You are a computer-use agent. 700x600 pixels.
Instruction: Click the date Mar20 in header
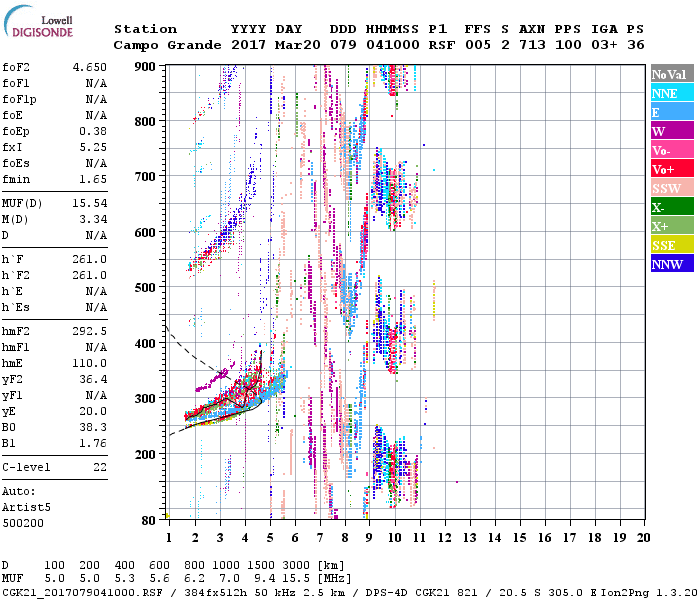(298, 45)
